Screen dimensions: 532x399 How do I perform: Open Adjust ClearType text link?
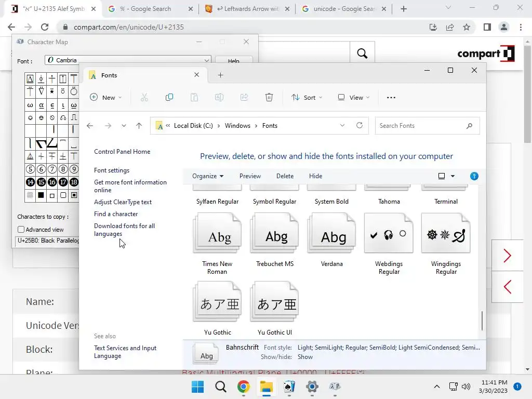click(x=123, y=202)
